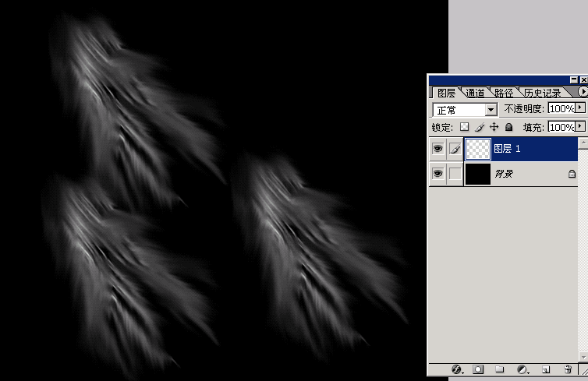Viewport: 588px width, 381px height.
Task: Select the 图层 (Layers) tab
Action: [446, 93]
